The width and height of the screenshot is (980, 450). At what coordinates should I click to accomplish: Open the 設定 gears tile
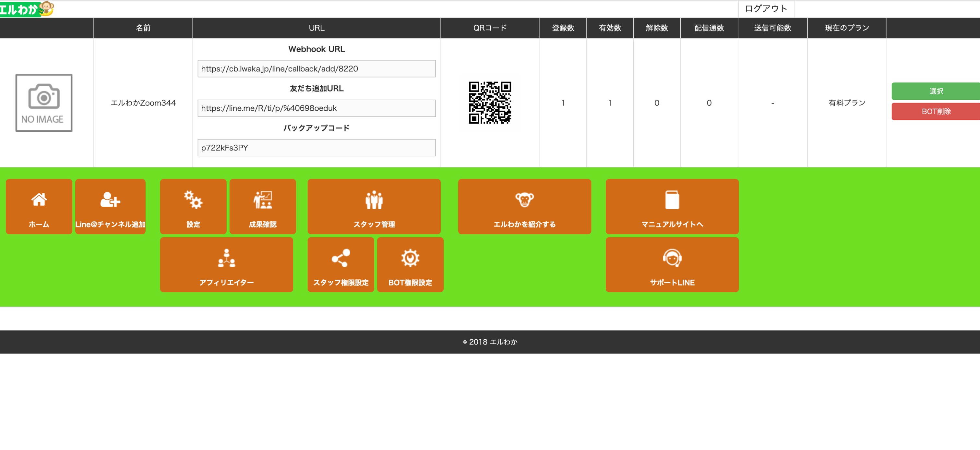[x=193, y=206]
